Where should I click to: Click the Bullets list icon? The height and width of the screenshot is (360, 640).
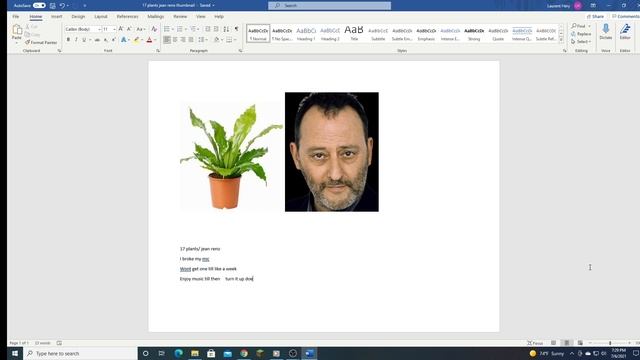point(167,29)
